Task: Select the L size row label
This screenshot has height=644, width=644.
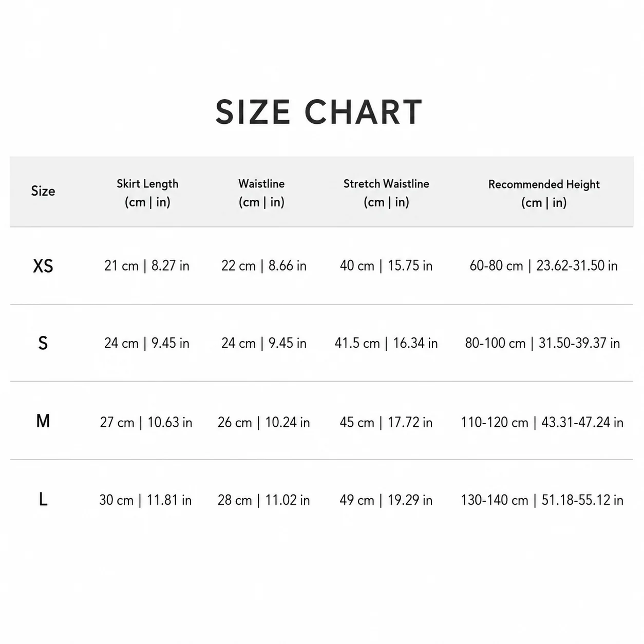Action: point(43,499)
